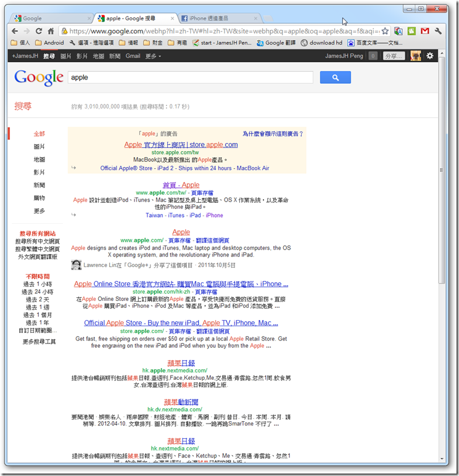
Task: Expand 更多搜尋工具 in the sidebar
Action: [39, 342]
